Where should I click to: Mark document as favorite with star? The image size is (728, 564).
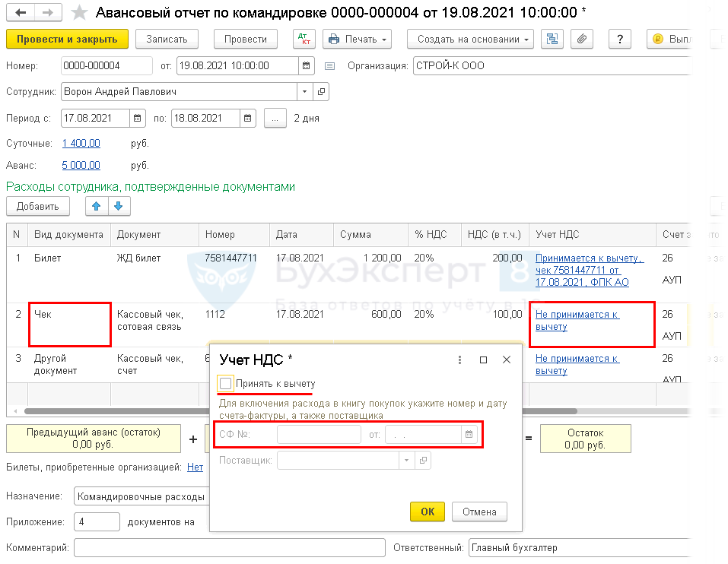click(x=78, y=13)
